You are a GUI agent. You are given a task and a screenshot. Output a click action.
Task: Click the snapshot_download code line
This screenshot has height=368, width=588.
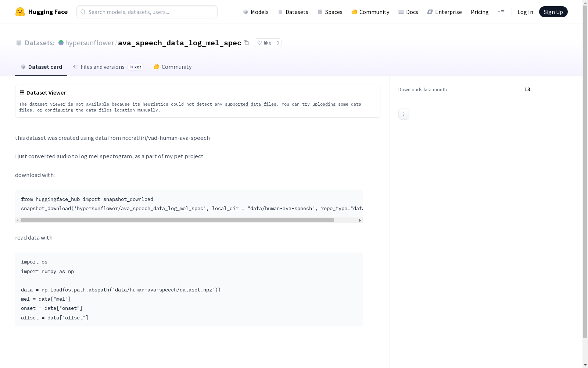tap(191, 208)
